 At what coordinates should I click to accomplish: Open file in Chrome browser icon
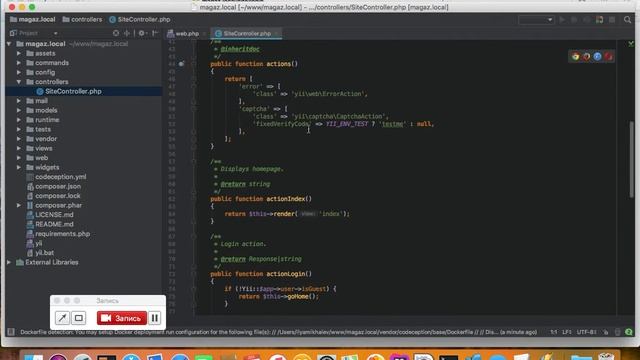(x=576, y=57)
